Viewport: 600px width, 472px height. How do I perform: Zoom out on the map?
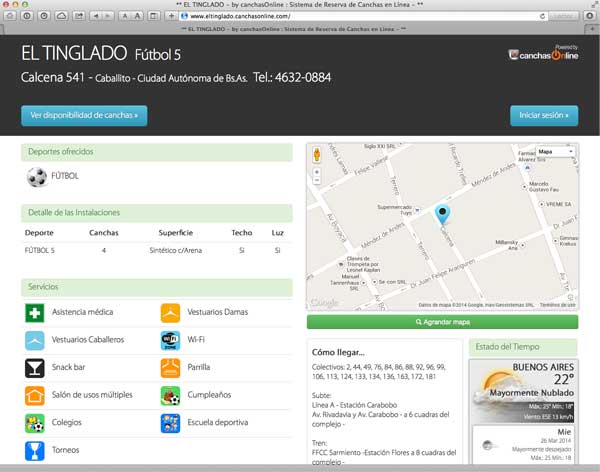click(317, 180)
